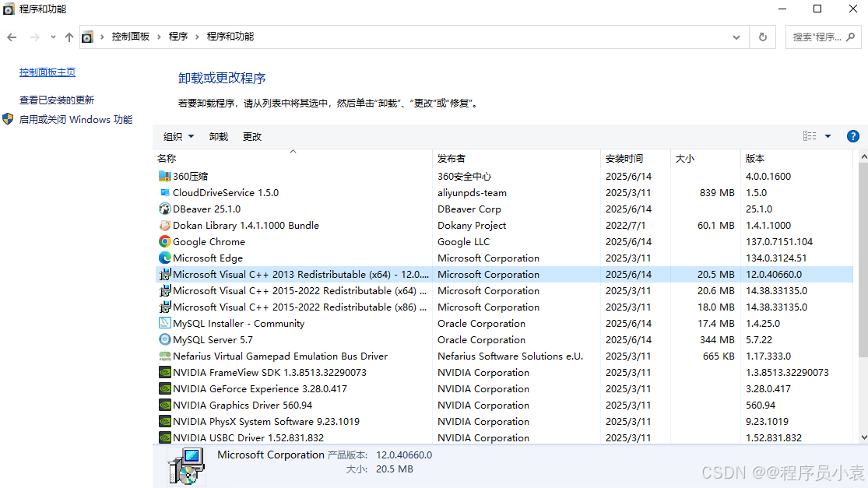Screen dimensions: 868x488
Task: Refresh the programs list
Action: [763, 37]
